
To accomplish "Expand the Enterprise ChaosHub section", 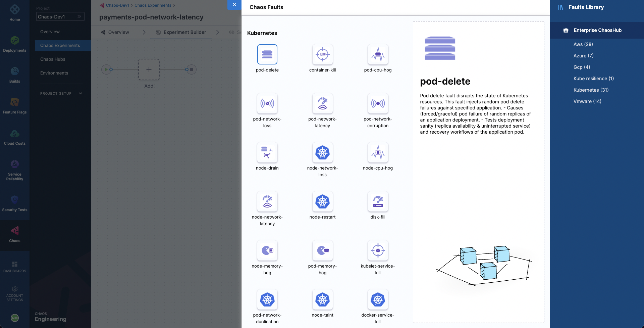I will point(597,30).
